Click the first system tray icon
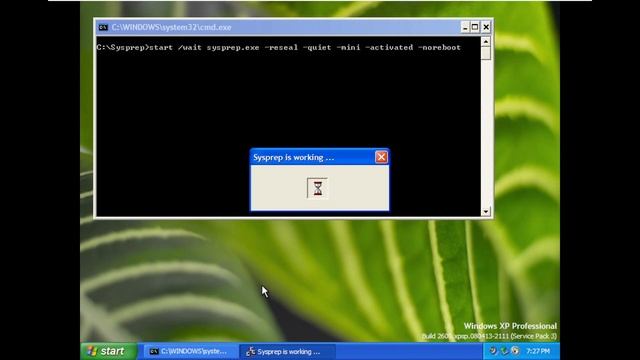640x360 pixels. point(493,351)
